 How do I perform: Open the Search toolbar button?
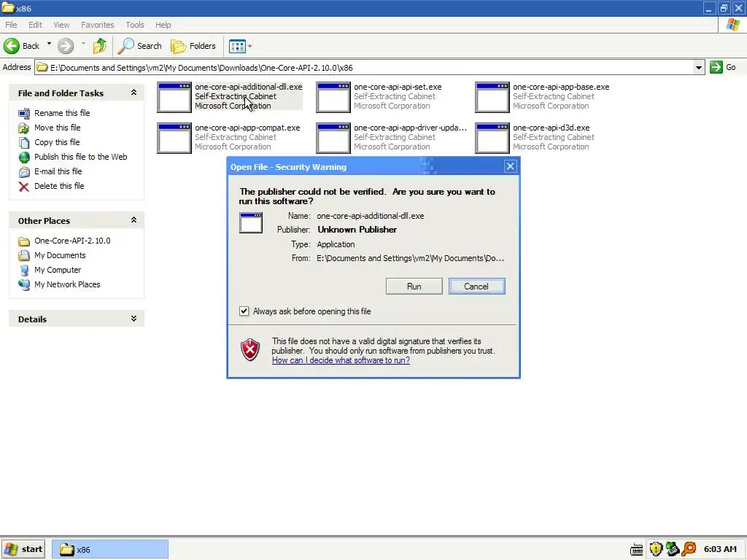[140, 46]
